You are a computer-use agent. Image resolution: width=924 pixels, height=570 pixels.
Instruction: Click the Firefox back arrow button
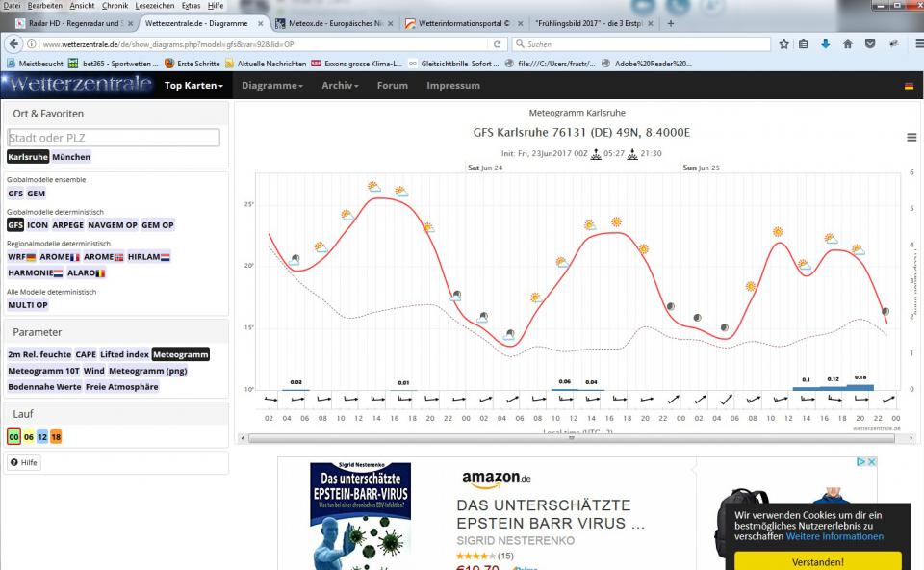click(13, 44)
